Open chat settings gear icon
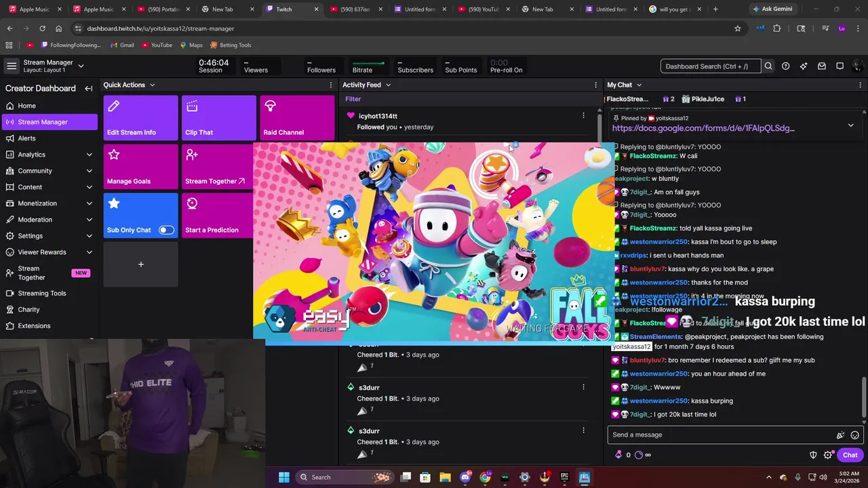The image size is (868, 488). click(827, 455)
